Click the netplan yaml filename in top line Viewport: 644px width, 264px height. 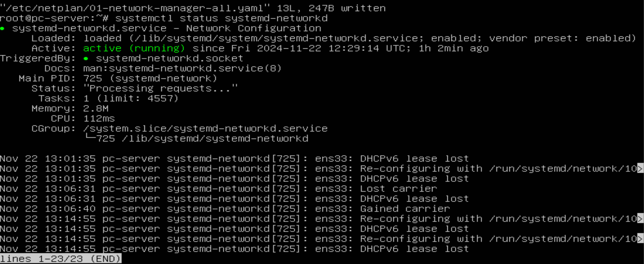click(x=135, y=8)
